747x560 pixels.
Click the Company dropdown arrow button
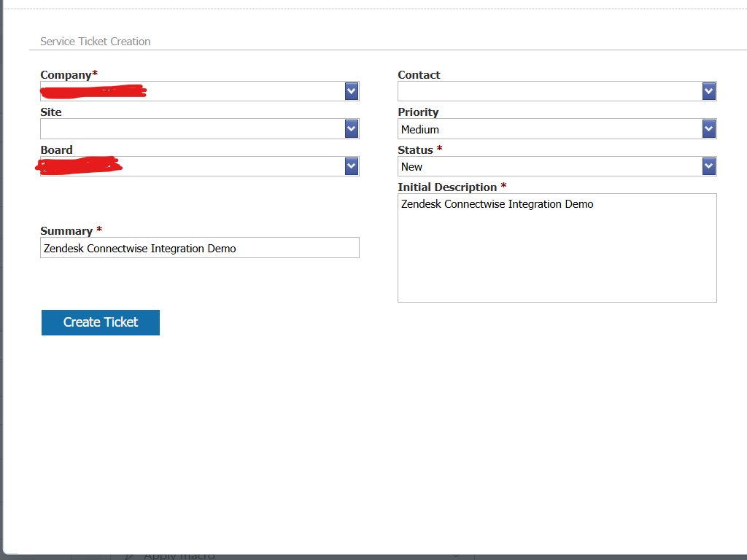tap(352, 91)
